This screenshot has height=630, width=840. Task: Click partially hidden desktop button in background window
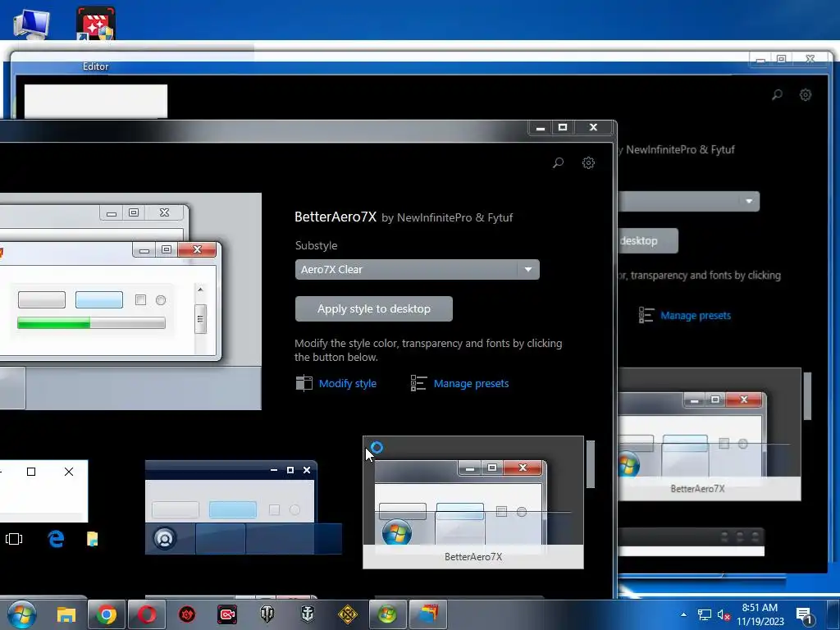648,240
